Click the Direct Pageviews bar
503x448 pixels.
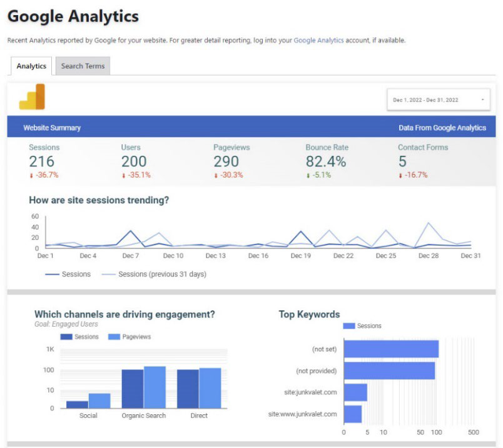pos(210,388)
